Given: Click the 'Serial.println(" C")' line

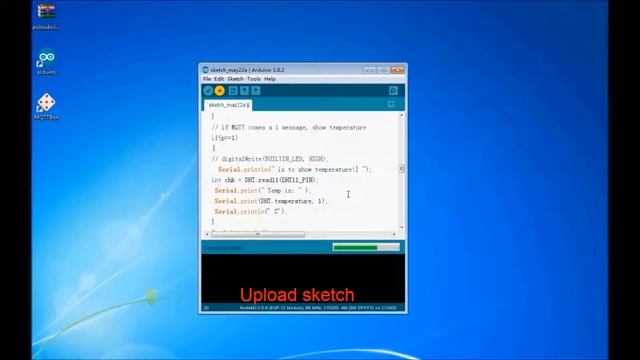Looking at the screenshot, I should click(251, 211).
